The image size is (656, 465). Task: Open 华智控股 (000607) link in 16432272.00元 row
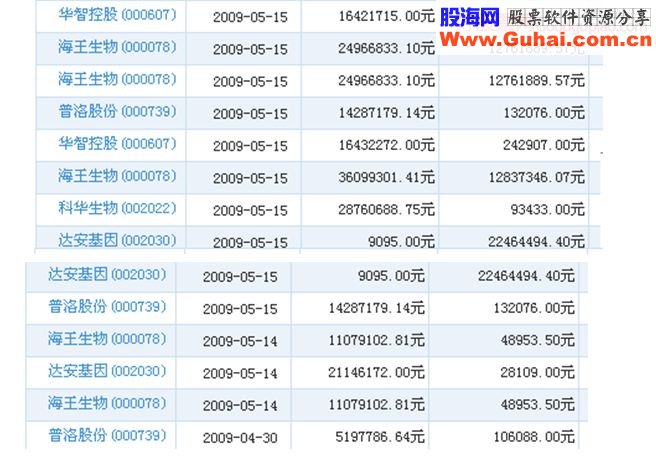pos(117,144)
